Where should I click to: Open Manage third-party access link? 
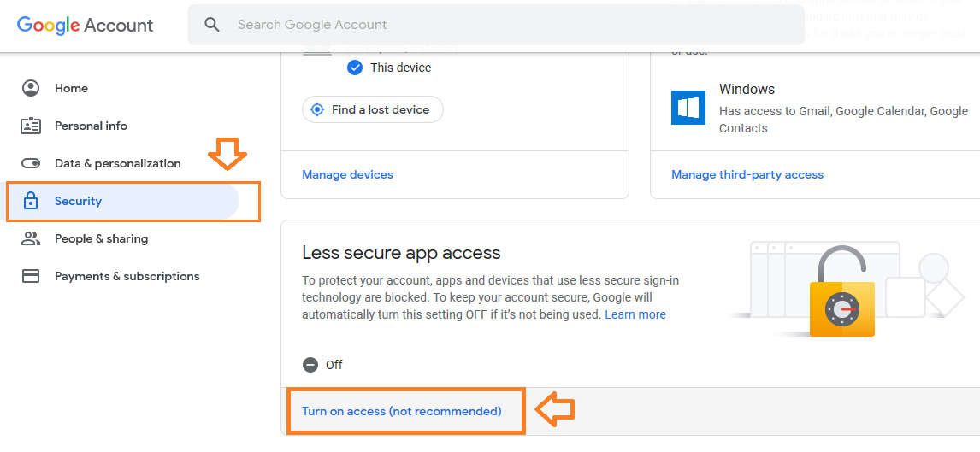point(747,175)
